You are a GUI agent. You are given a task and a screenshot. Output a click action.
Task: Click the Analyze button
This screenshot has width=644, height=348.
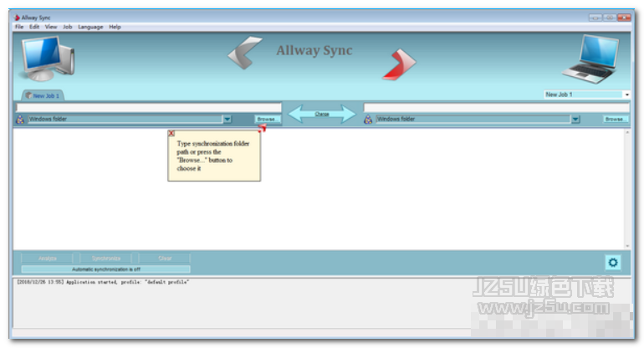pyautogui.click(x=48, y=258)
